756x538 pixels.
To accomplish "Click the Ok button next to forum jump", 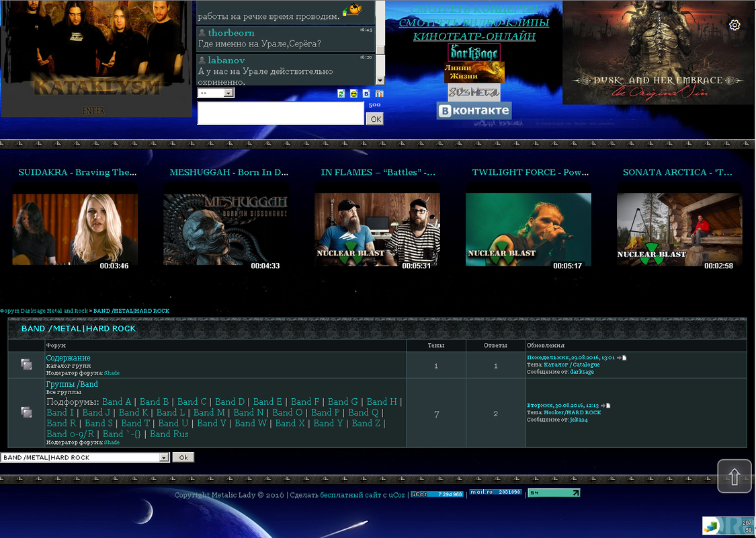I will click(x=183, y=457).
